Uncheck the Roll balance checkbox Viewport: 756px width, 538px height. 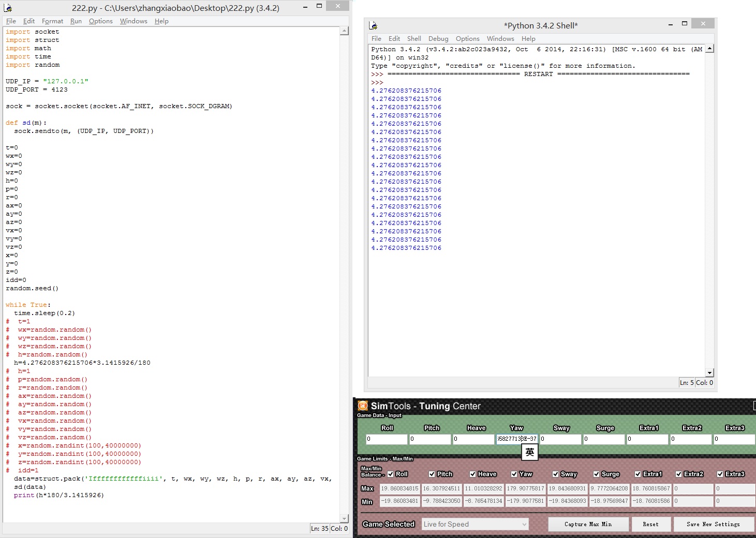(391, 474)
